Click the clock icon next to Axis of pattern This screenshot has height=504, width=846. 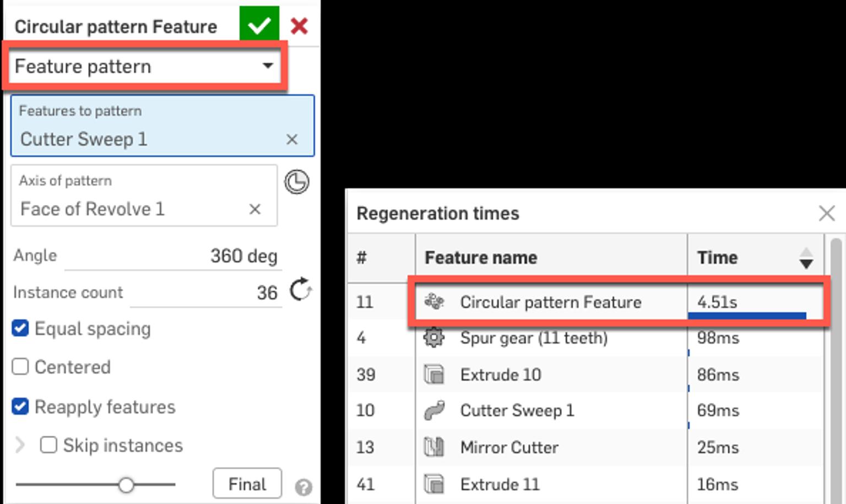296,182
